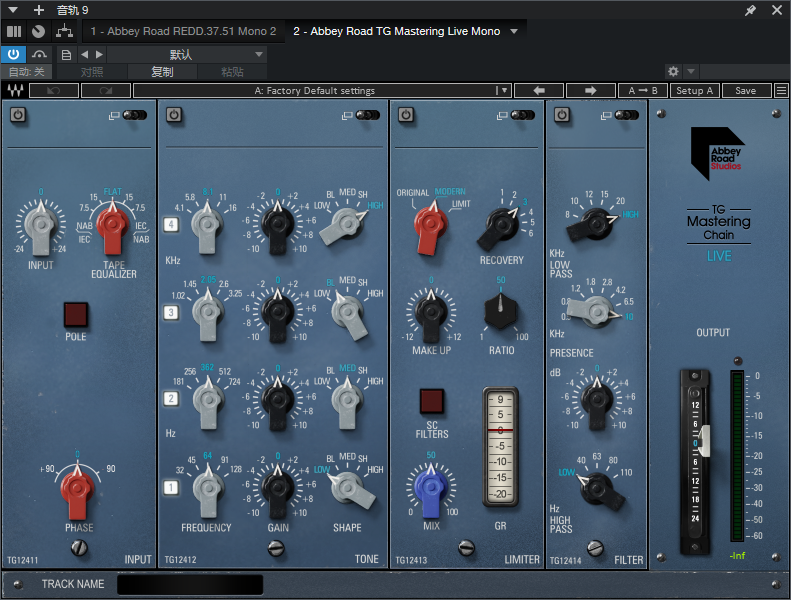This screenshot has width=791, height=600.
Task: Click the TONE module expand window icon
Action: click(x=347, y=116)
